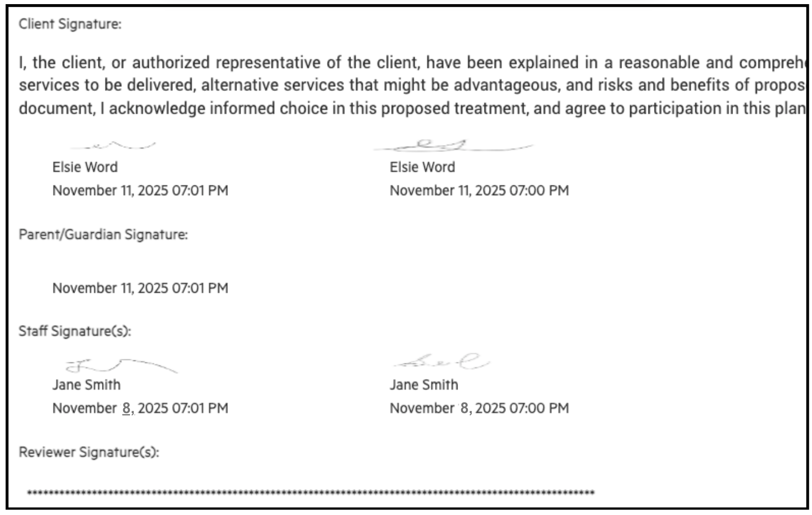
Task: Click the date under Parent/Guardian Signature
Action: (x=140, y=288)
